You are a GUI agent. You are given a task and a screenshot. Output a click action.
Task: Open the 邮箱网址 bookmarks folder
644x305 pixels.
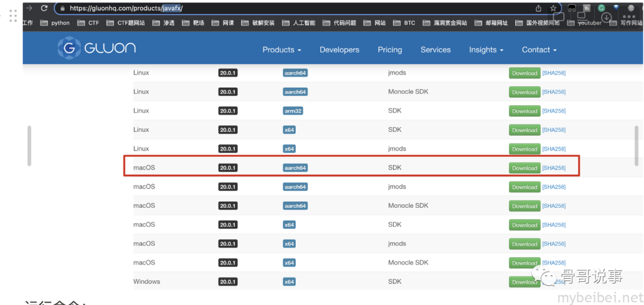pos(491,23)
